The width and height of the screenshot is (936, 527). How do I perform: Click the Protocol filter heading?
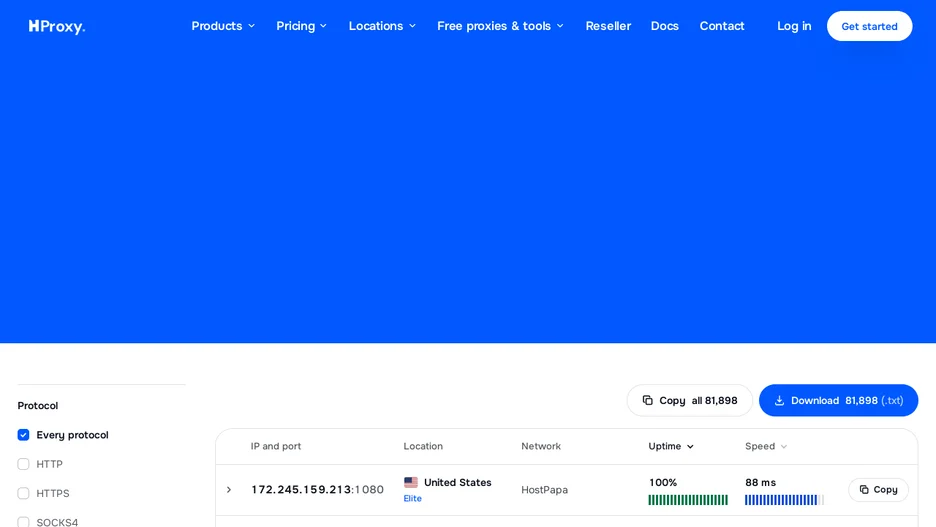[38, 406]
